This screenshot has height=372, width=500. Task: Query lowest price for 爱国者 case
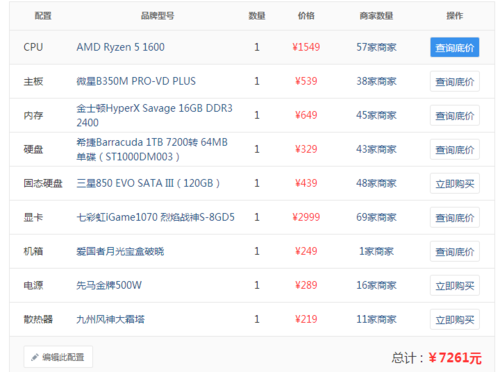455,251
